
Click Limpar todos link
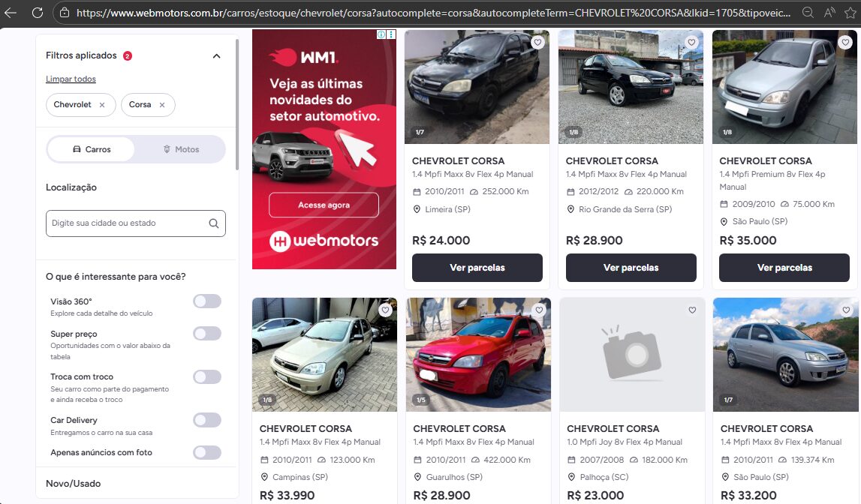coord(71,79)
